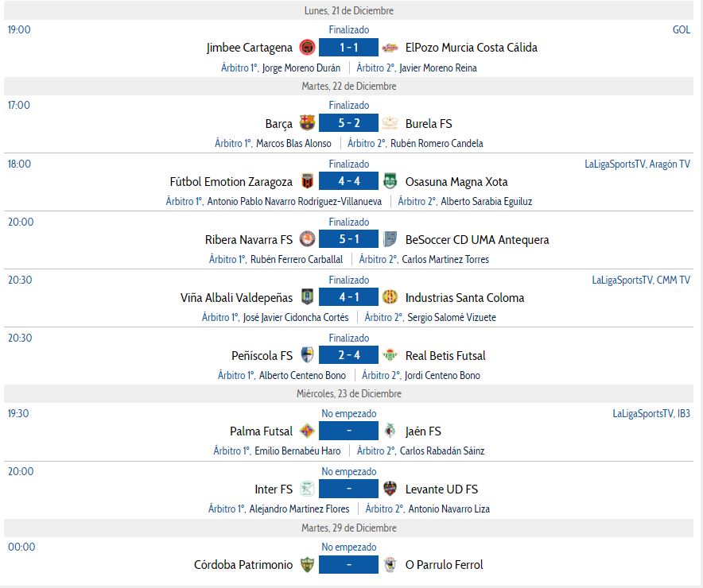703x588 pixels.
Task: Open the 5 - 2 Barça match score
Action: 348,123
